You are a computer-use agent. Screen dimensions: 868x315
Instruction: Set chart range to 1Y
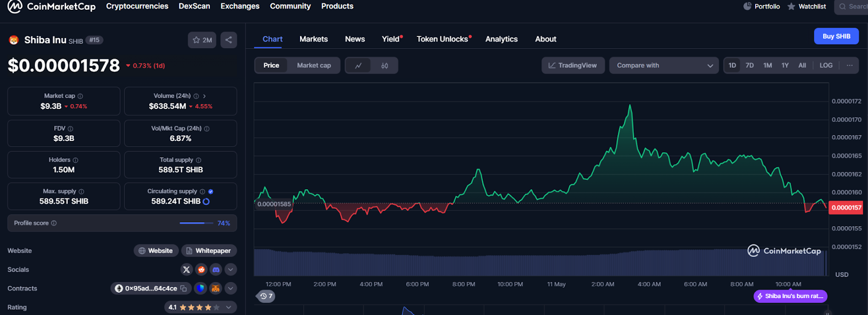click(x=785, y=66)
